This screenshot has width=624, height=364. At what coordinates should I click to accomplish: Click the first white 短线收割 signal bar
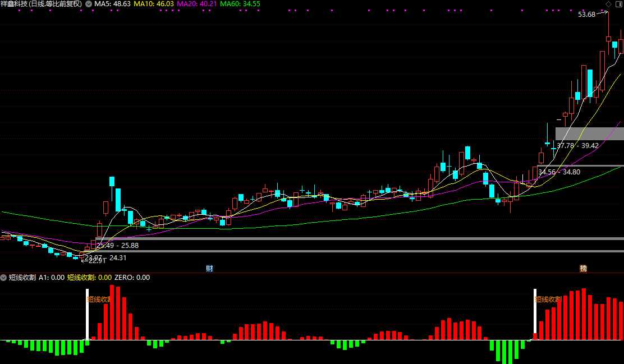click(x=87, y=314)
